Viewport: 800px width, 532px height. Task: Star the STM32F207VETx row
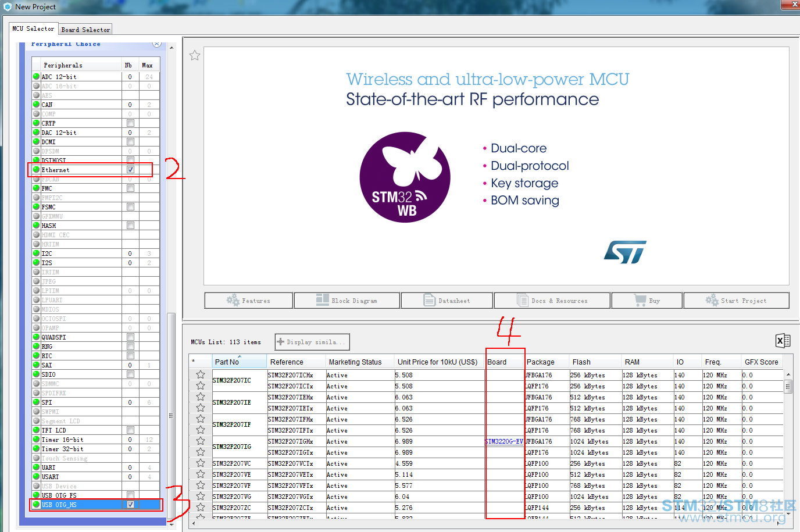pos(201,474)
